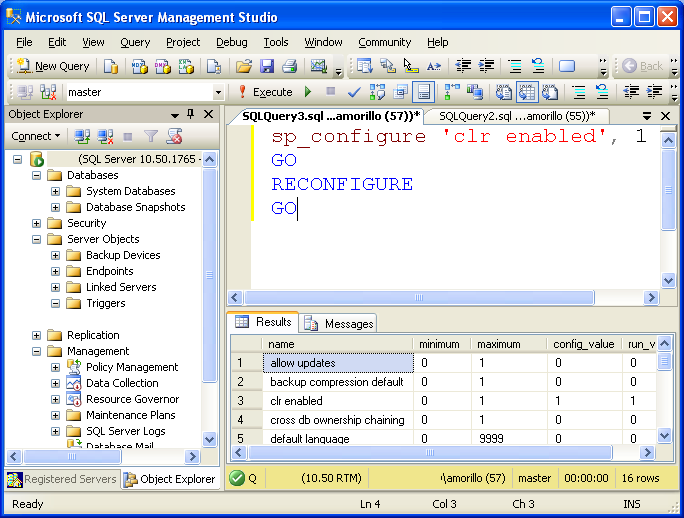Open Object Explorer window position menu arrow
Viewport: 684px width, 518px height.
(x=175, y=115)
